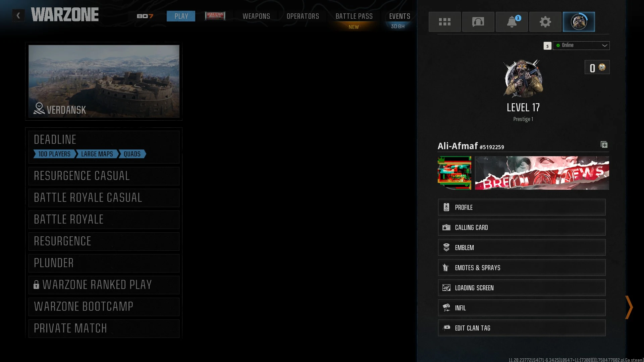
Task: Open EDIT CLAN TAG entry
Action: pos(522,328)
